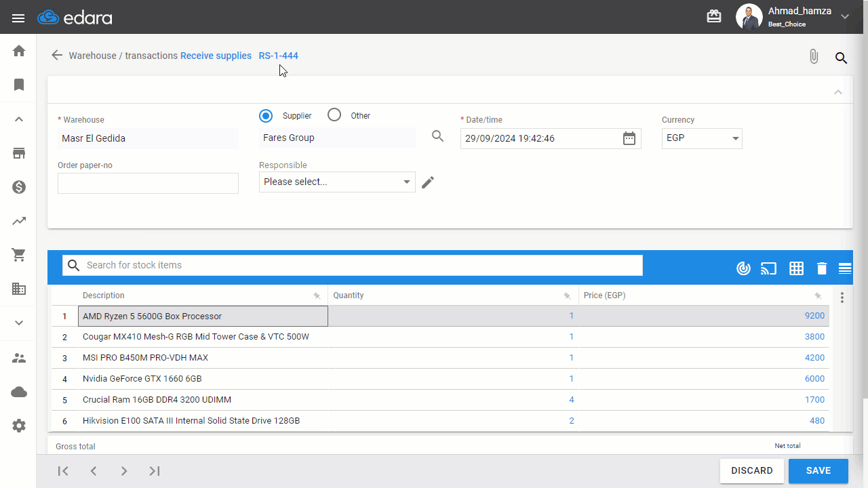The width and height of the screenshot is (868, 488).
Task: Open the hamburger main menu
Action: [x=18, y=18]
